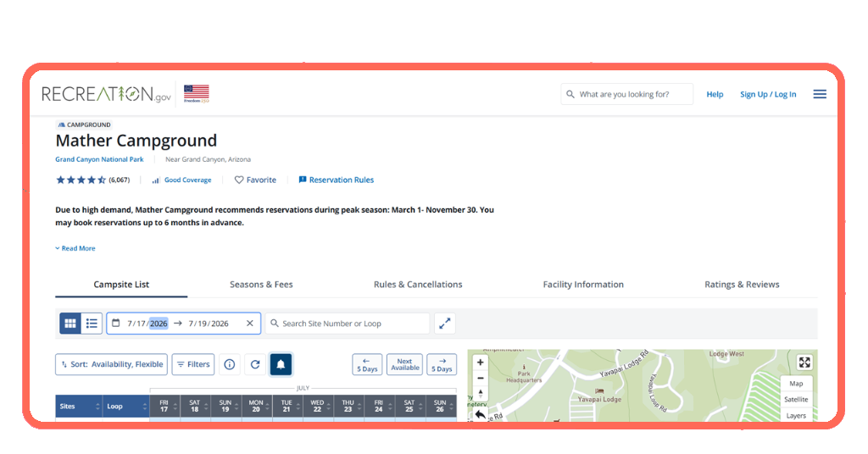The image size is (868, 454).
Task: Expand the Read More description
Action: pos(75,248)
